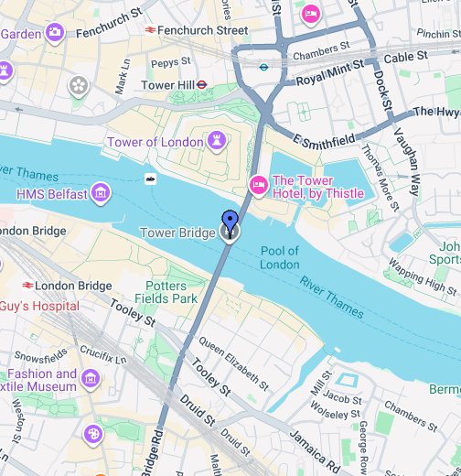Click the E Smithfield road label

point(325,141)
